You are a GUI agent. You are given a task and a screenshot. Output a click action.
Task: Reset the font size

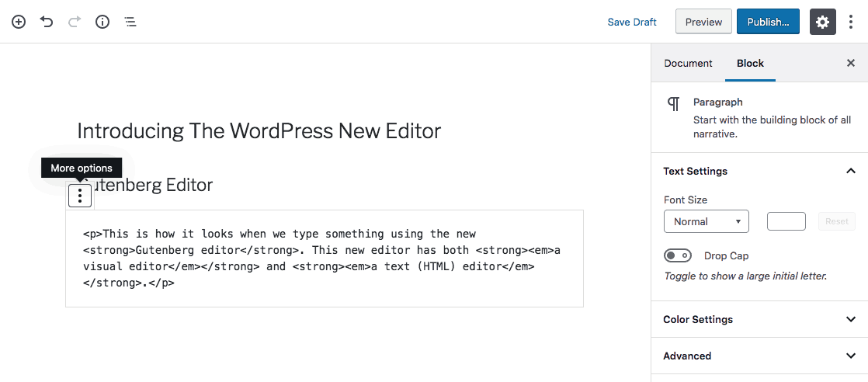(x=837, y=221)
